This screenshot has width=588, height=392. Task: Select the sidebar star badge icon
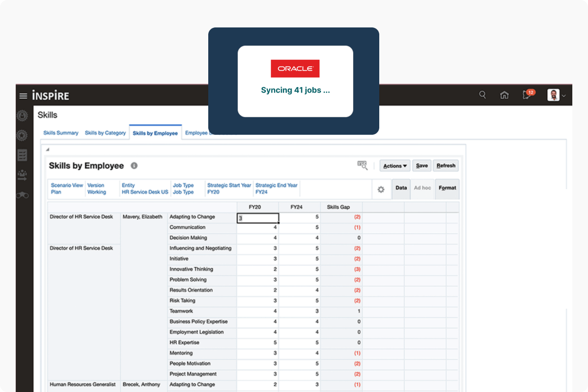(x=22, y=135)
